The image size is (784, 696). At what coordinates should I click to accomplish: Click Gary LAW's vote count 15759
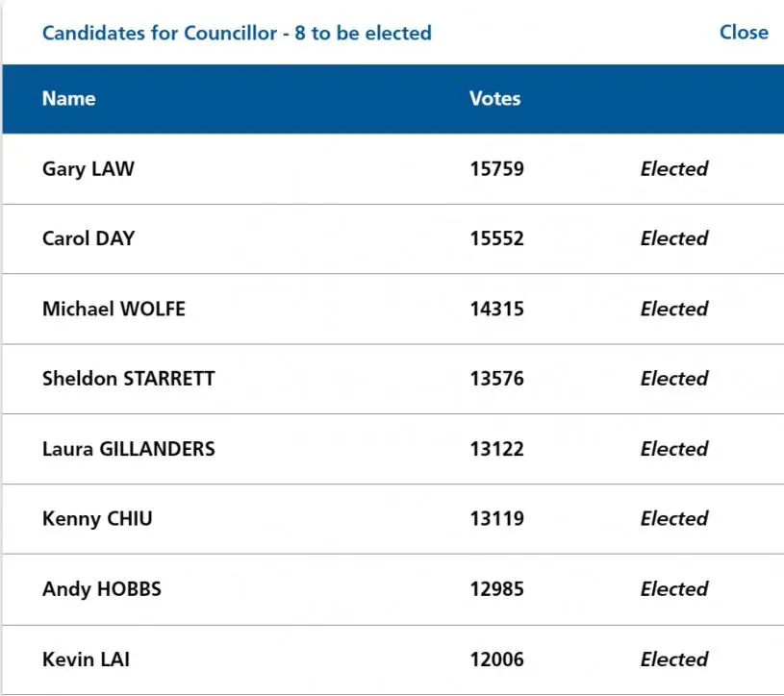tap(496, 169)
